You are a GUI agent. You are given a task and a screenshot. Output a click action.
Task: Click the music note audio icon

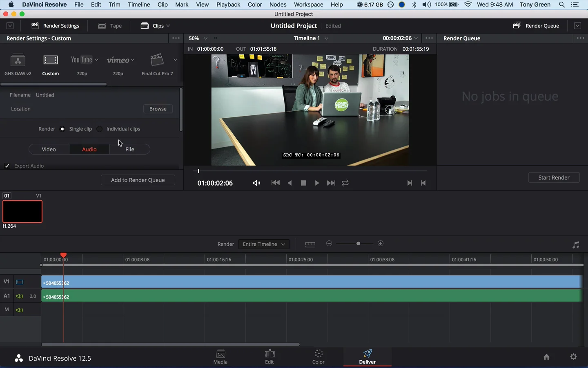point(576,245)
